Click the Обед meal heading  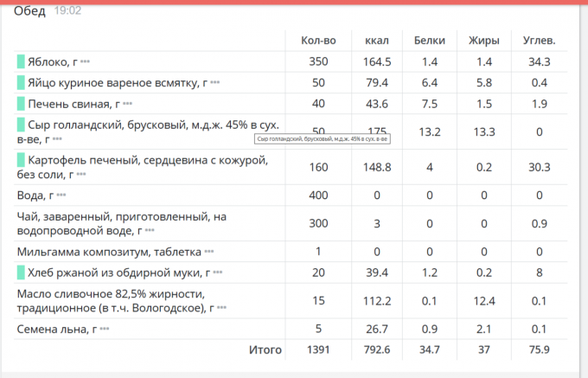pos(30,11)
